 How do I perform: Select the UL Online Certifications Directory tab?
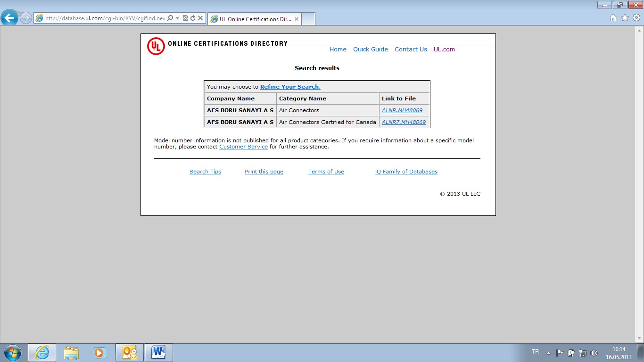(254, 19)
